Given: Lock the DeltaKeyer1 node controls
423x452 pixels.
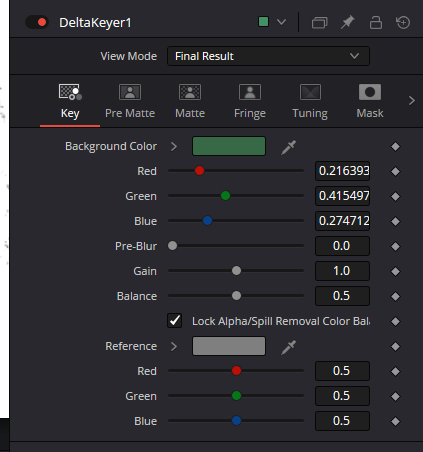Looking at the screenshot, I should tap(376, 22).
